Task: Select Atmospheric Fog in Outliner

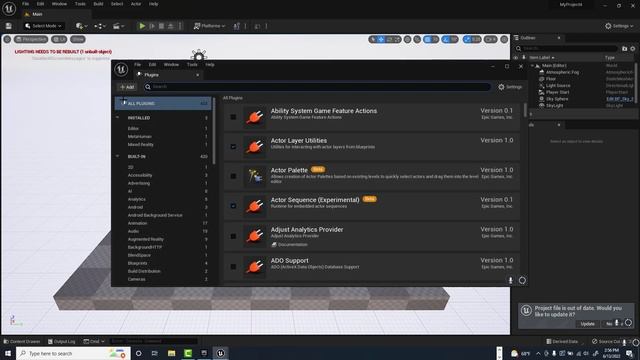Action: (x=562, y=72)
